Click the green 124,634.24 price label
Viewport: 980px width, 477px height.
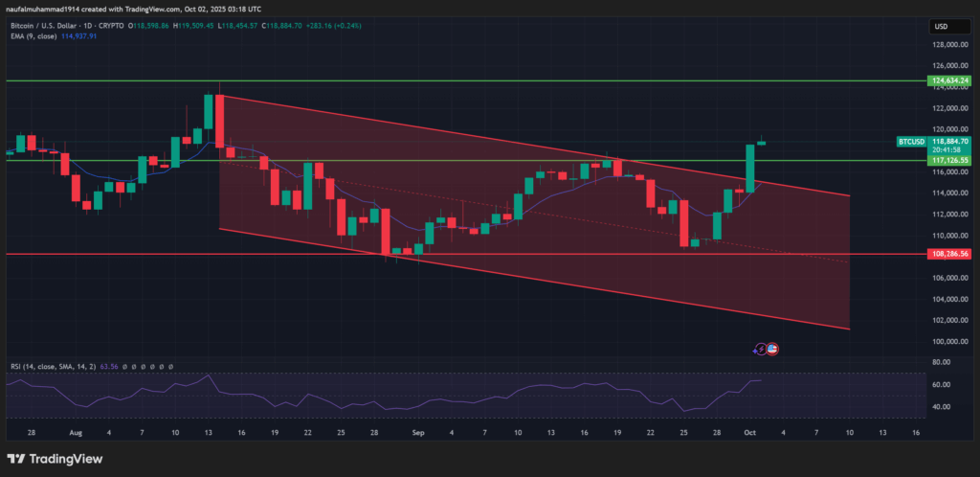(x=950, y=81)
